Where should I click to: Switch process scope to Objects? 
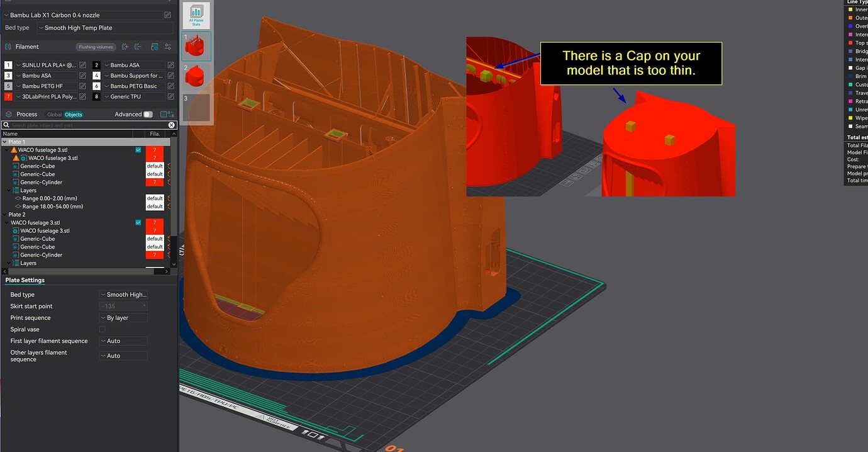(74, 115)
